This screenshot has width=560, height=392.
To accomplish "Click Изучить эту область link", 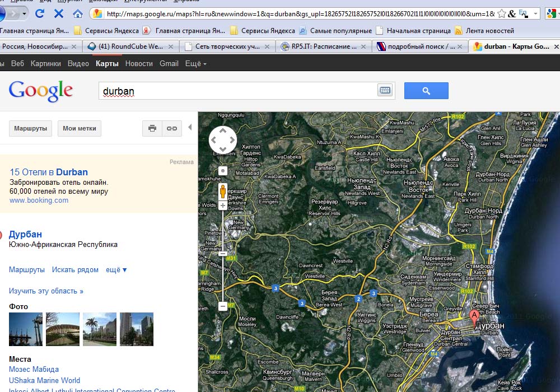I will pos(46,291).
